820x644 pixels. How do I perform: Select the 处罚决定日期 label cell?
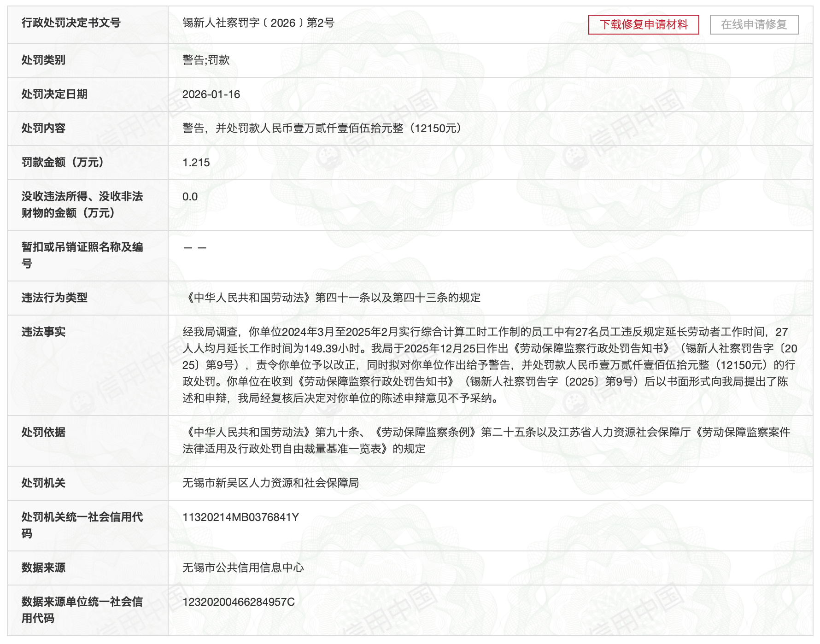(x=54, y=94)
